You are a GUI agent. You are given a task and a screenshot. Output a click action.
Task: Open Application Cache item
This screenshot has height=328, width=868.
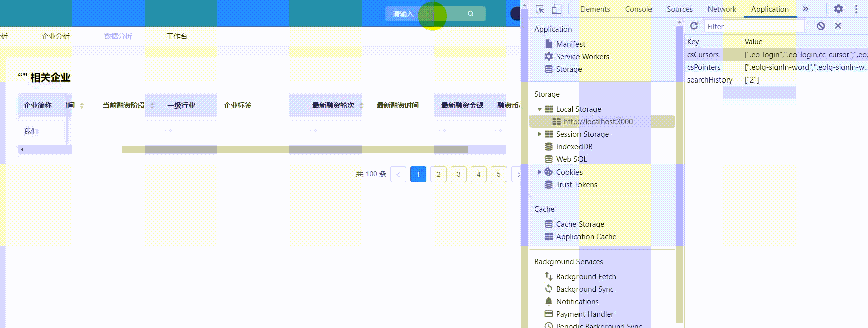tap(586, 237)
